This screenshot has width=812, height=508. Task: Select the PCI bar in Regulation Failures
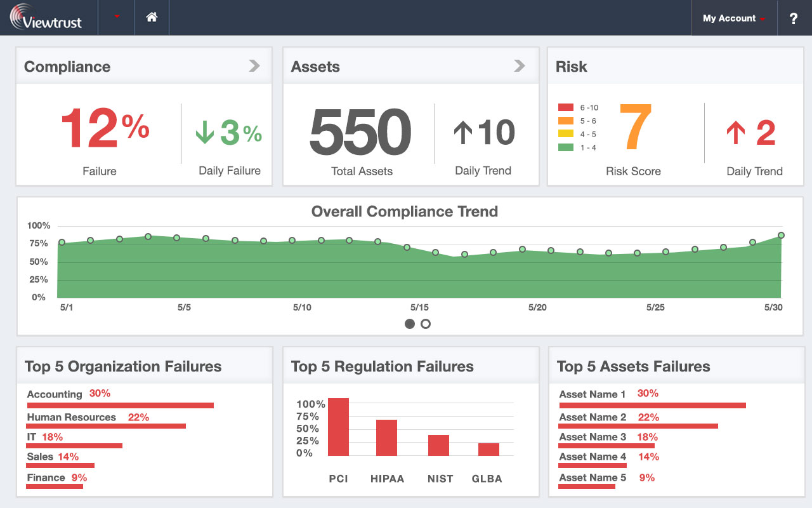pyautogui.click(x=338, y=427)
